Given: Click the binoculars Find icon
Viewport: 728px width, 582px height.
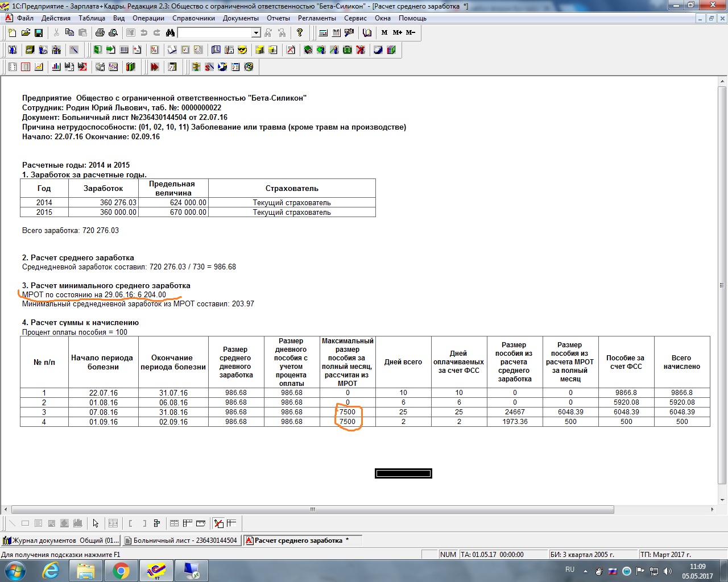Looking at the screenshot, I should tap(170, 33).
